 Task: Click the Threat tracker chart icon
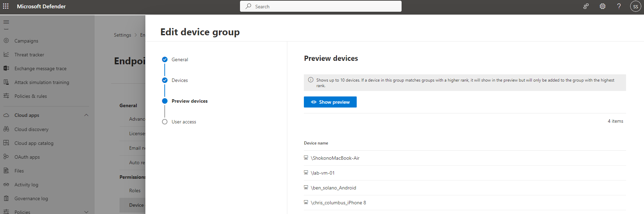pos(6,54)
